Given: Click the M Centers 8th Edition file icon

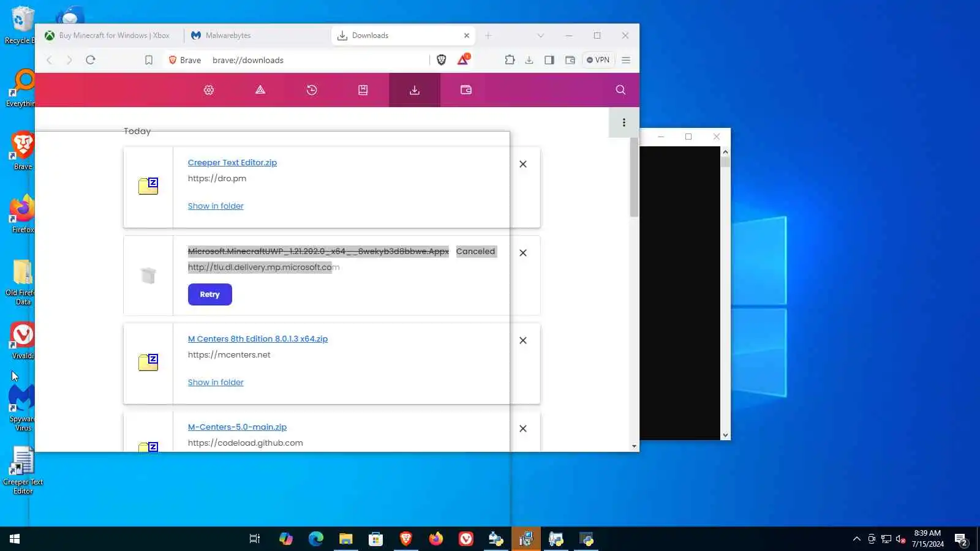Looking at the screenshot, I should click(x=148, y=362).
